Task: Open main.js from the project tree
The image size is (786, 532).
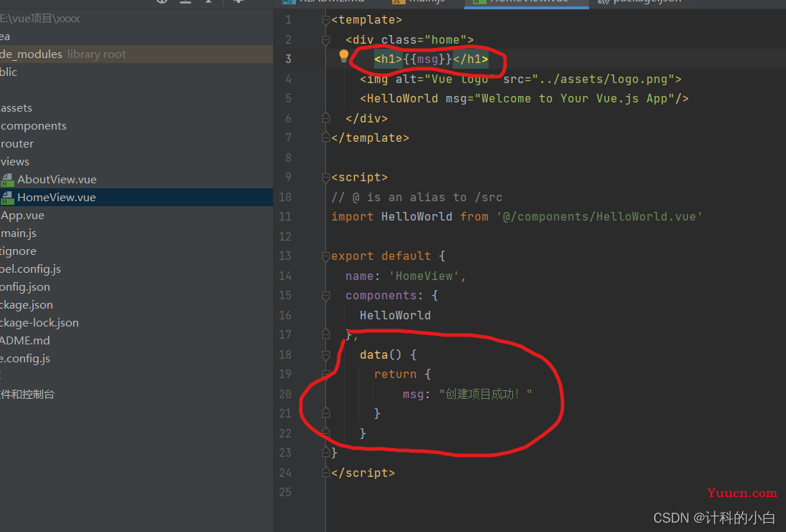Action: [19, 233]
